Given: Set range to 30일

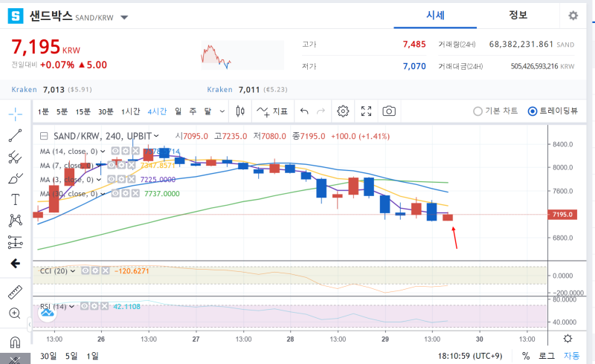Looking at the screenshot, I should (x=48, y=356).
